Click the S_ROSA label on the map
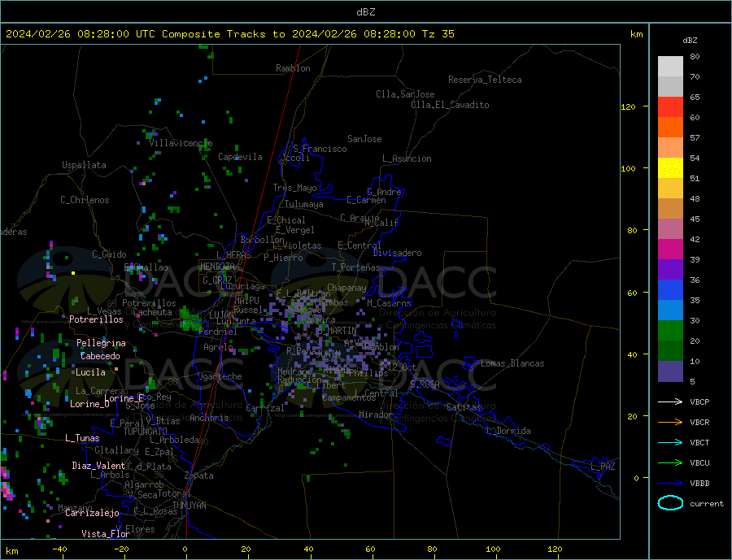 425,384
